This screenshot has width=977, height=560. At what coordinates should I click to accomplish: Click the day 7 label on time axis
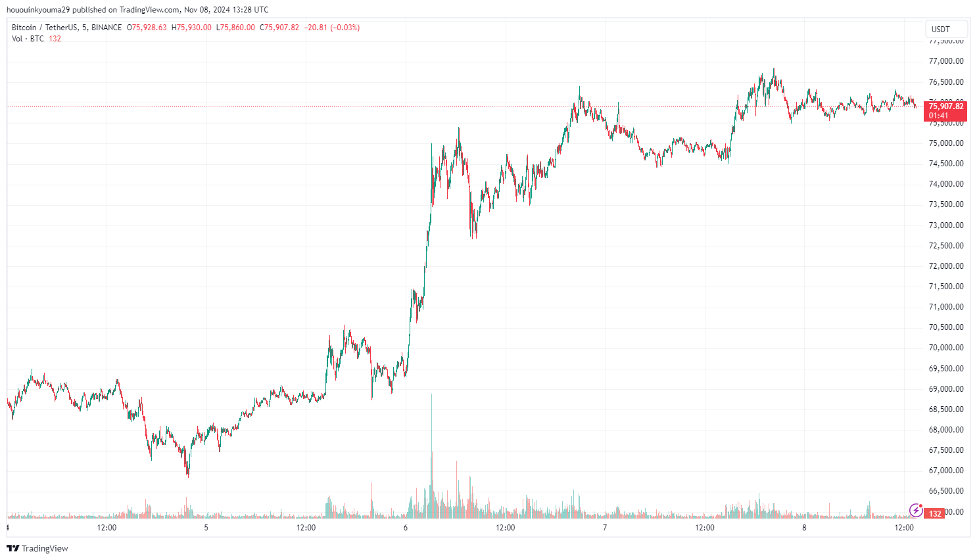pos(605,528)
